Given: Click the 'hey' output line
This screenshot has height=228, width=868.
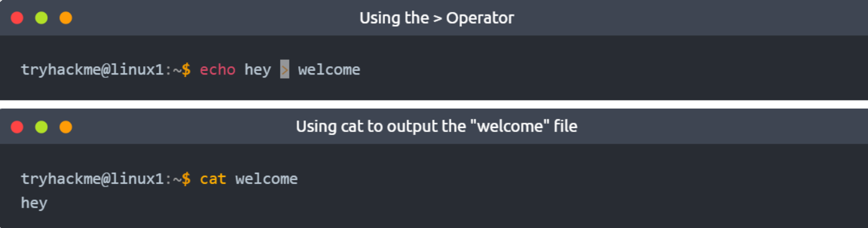Looking at the screenshot, I should point(34,204).
